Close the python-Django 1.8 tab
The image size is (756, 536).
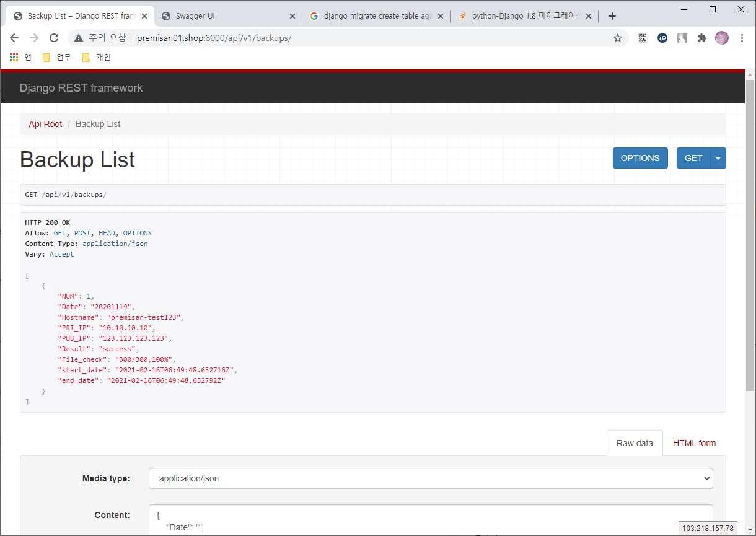588,16
